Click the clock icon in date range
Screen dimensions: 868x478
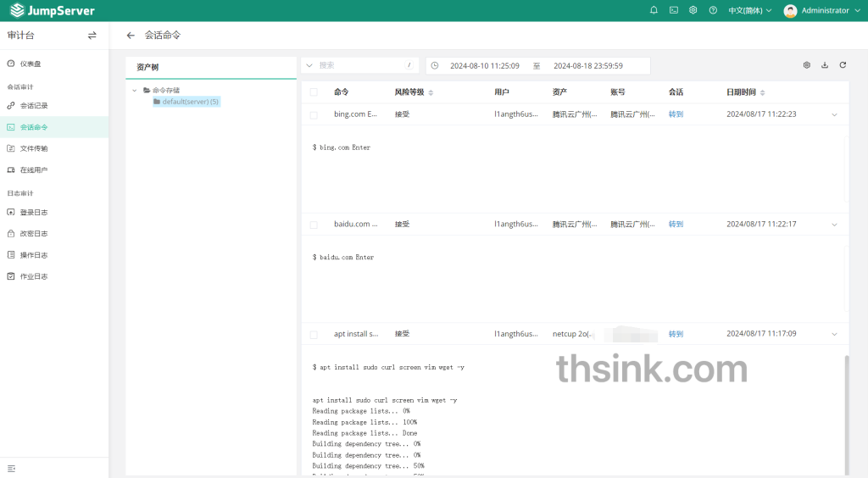pos(435,65)
